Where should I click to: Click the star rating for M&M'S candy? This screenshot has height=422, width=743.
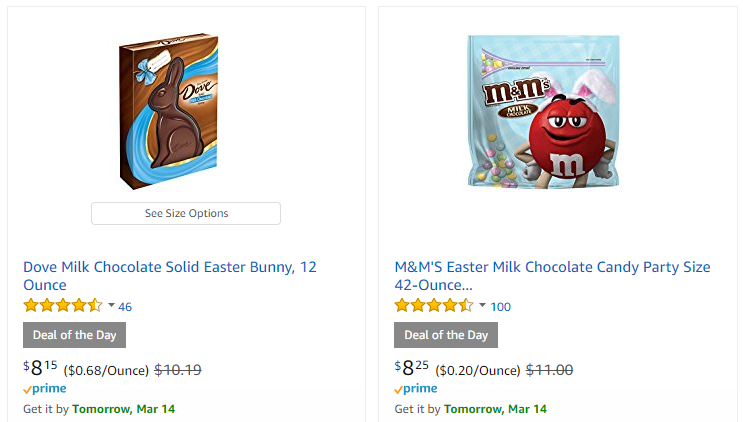click(434, 305)
